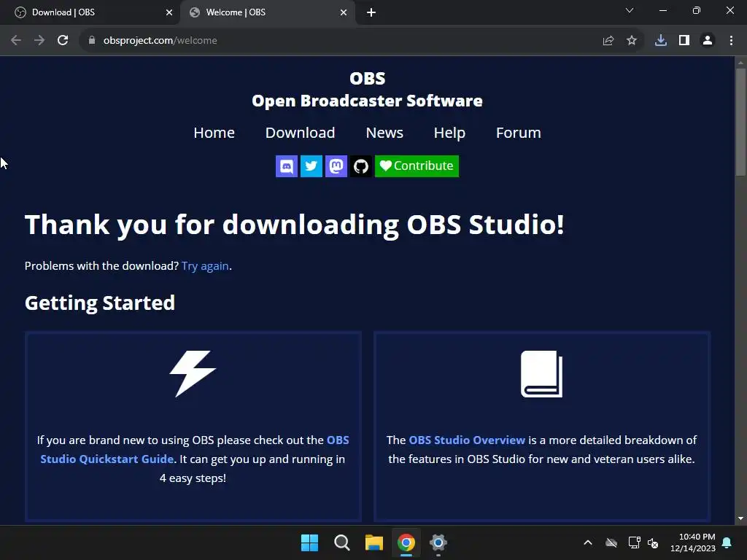Open the Forum nav item

(x=519, y=133)
